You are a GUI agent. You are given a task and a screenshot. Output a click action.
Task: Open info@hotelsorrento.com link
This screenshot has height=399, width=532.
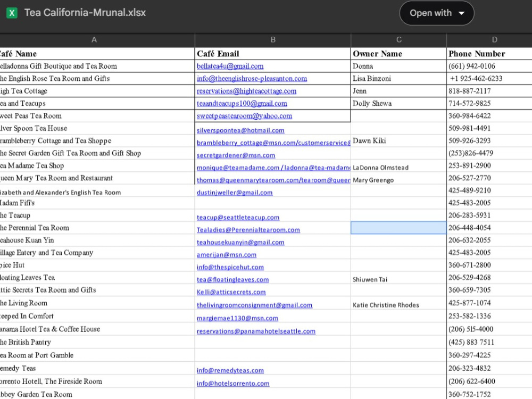[233, 384]
